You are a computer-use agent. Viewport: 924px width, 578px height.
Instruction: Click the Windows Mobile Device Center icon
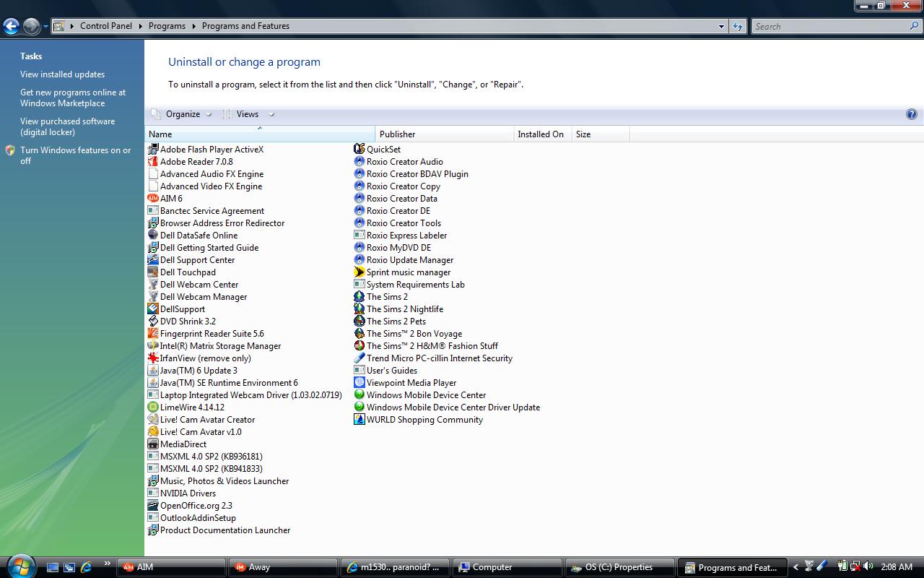pos(359,395)
